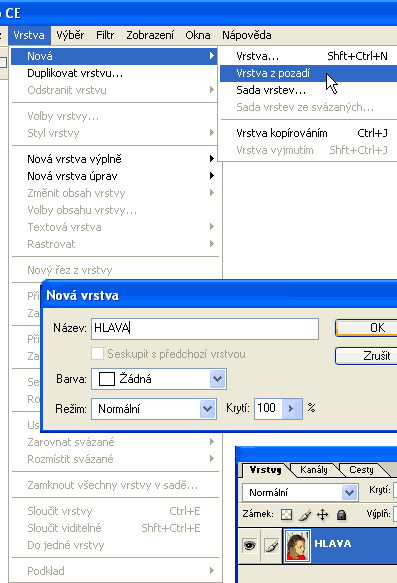Open the Krytí slider arrow in dialog
This screenshot has height=583, width=397.
291,409
